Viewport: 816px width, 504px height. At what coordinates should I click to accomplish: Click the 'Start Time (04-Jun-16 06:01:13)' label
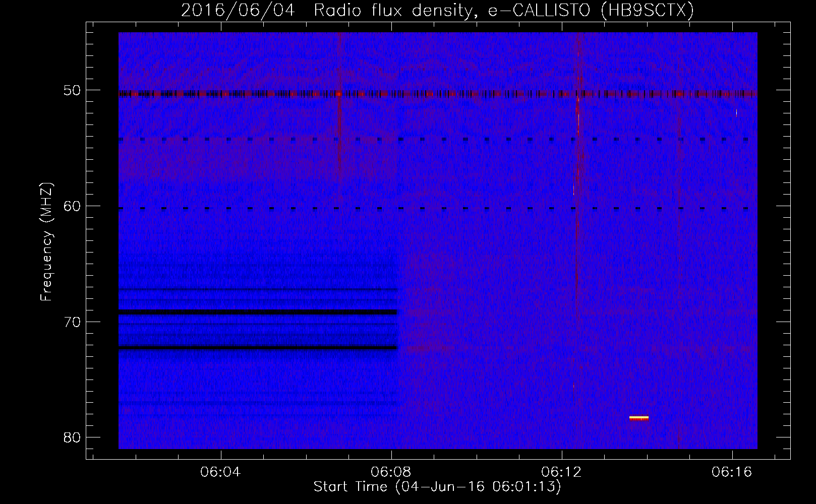tap(437, 487)
